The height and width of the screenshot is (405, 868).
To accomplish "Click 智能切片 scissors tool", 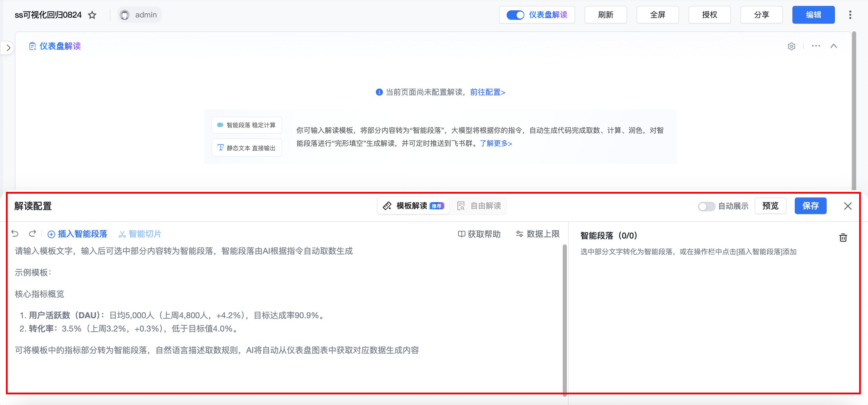I will point(140,234).
